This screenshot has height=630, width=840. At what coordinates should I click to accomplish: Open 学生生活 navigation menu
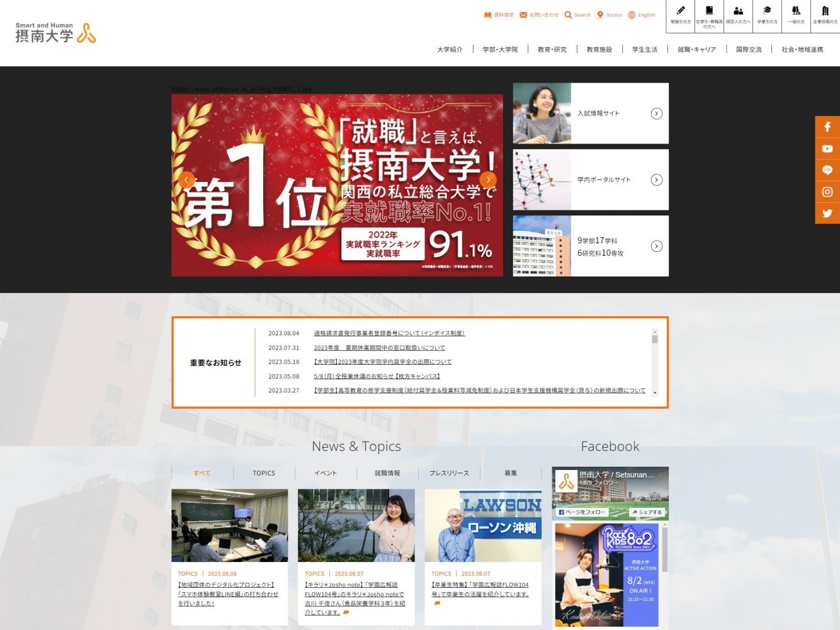(x=645, y=49)
